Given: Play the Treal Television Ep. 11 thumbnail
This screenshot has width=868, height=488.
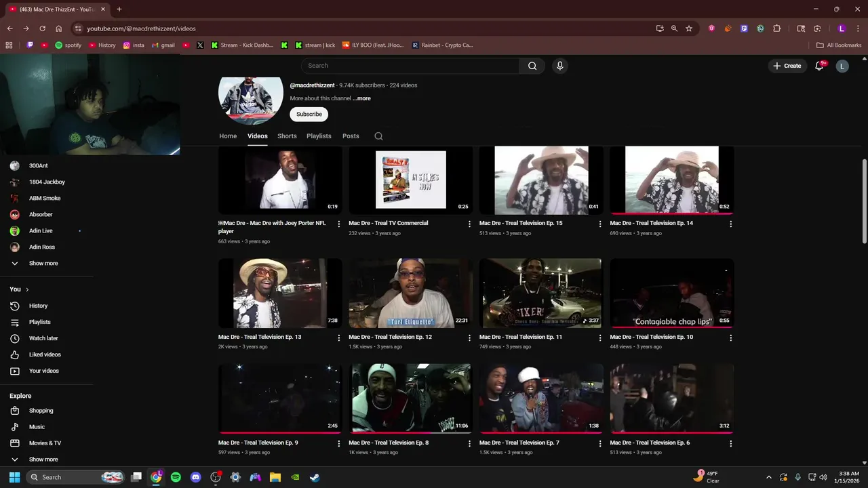Looking at the screenshot, I should point(540,293).
